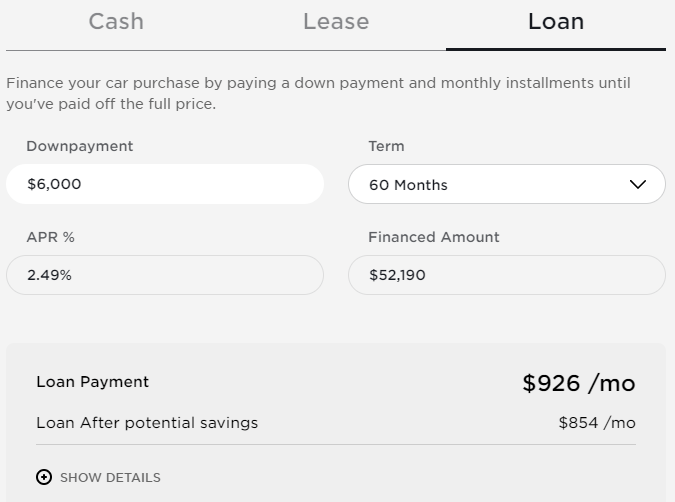Click the Financed Amount field showing $52,190
Screen dimensions: 675x502
(506, 275)
